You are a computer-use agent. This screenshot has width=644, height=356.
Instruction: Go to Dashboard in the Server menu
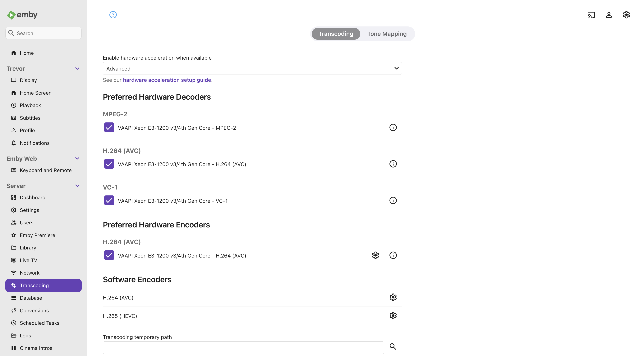tap(33, 198)
